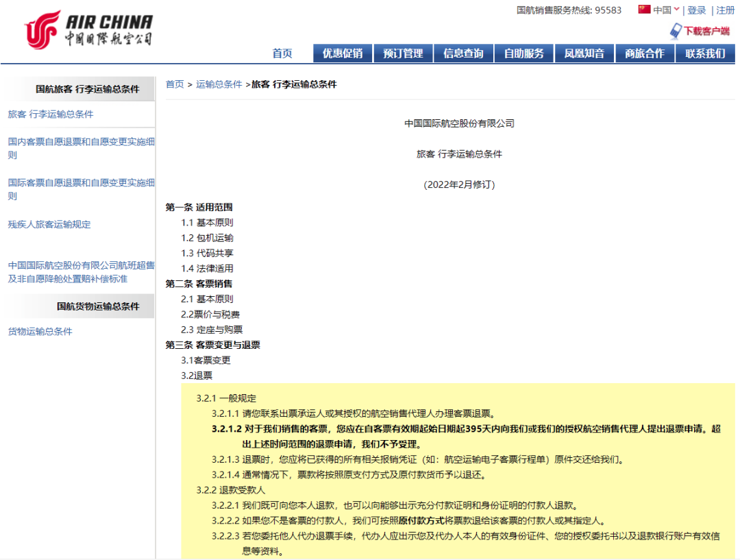Open the 商旅合作 menu
The image size is (740, 560).
[644, 53]
